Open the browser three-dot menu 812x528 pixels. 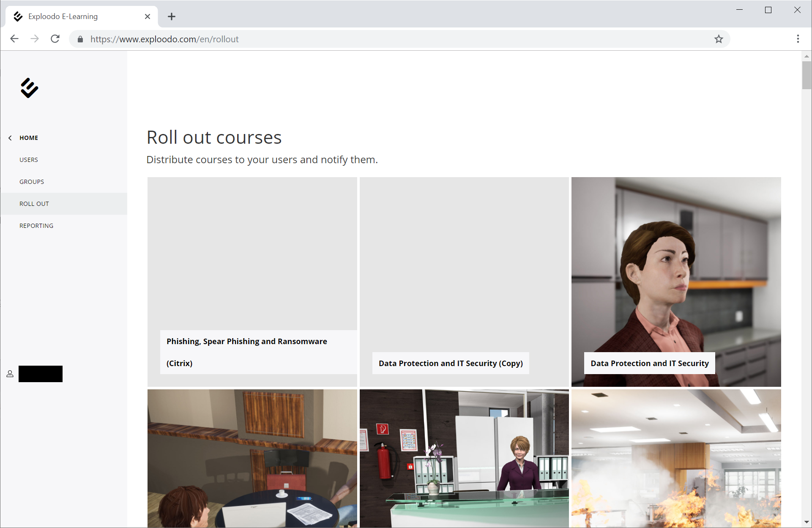point(798,39)
